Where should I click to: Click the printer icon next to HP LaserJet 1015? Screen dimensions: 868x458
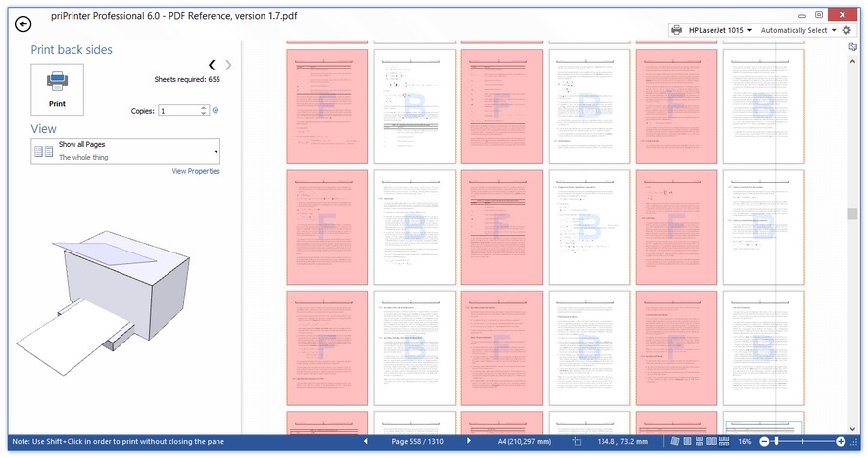pyautogui.click(x=676, y=30)
